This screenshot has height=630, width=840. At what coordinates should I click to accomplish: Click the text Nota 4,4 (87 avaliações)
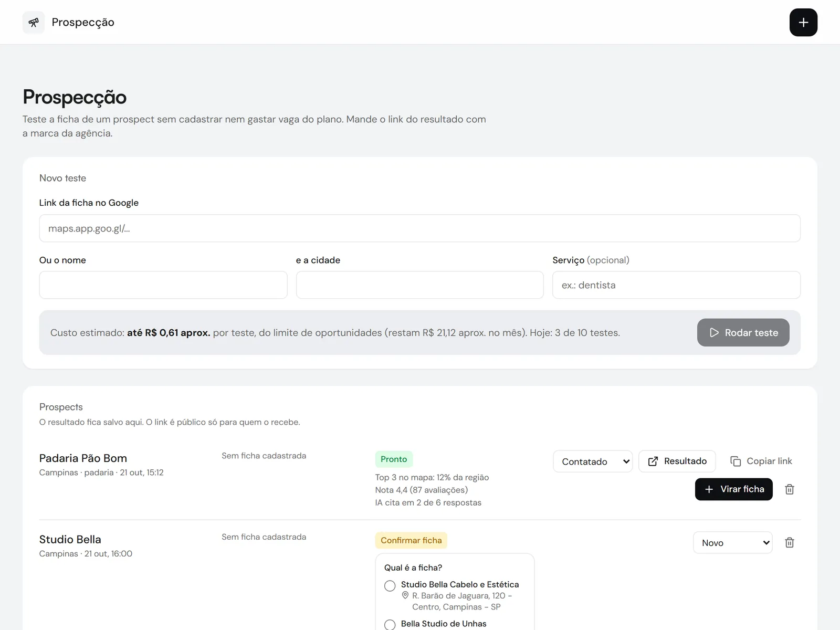pos(422,490)
